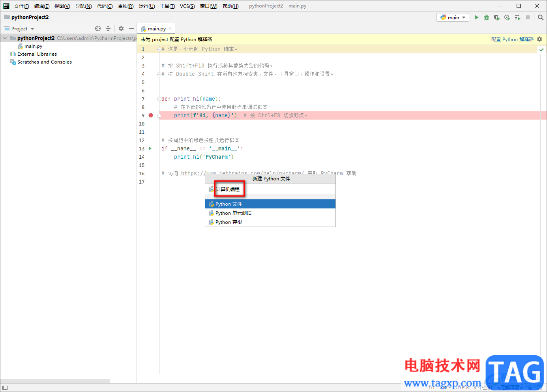Click the PyCharm logo in the title bar
The width and height of the screenshot is (547, 392).
coord(6,6)
